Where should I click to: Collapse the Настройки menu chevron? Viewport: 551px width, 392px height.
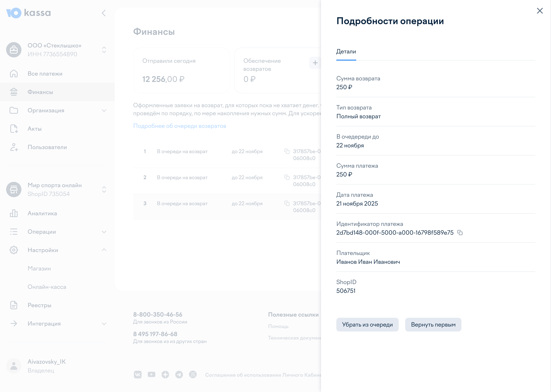(x=104, y=250)
